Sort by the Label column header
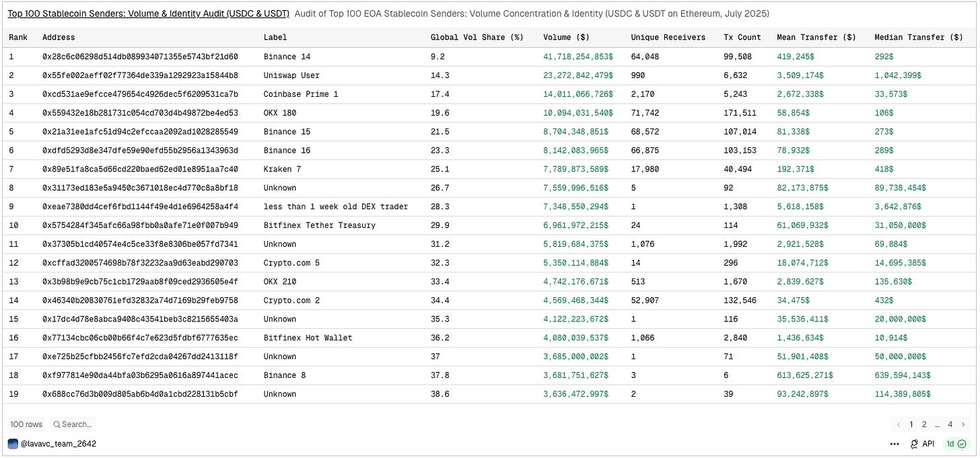Viewport: 980px width, 458px height. pyautogui.click(x=275, y=38)
